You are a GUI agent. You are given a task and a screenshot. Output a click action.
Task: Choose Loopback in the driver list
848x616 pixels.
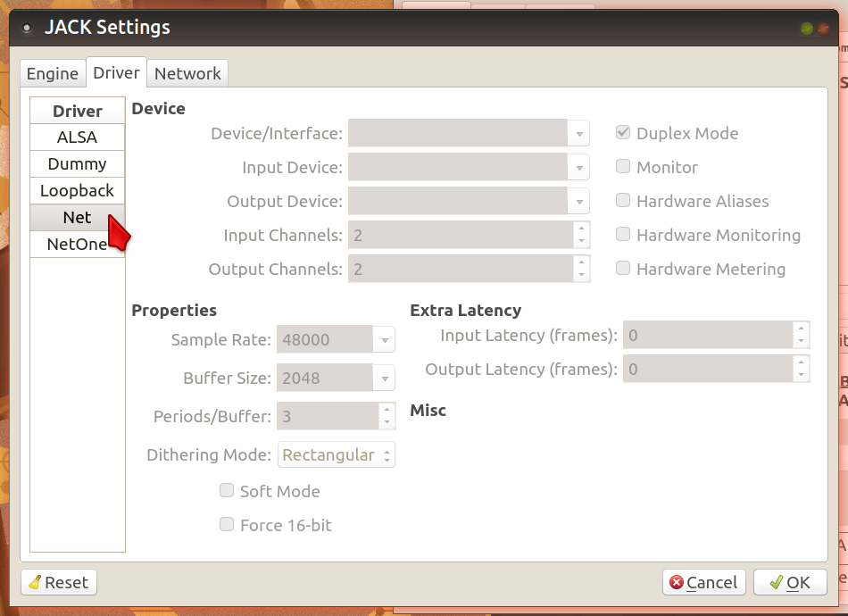tap(78, 190)
